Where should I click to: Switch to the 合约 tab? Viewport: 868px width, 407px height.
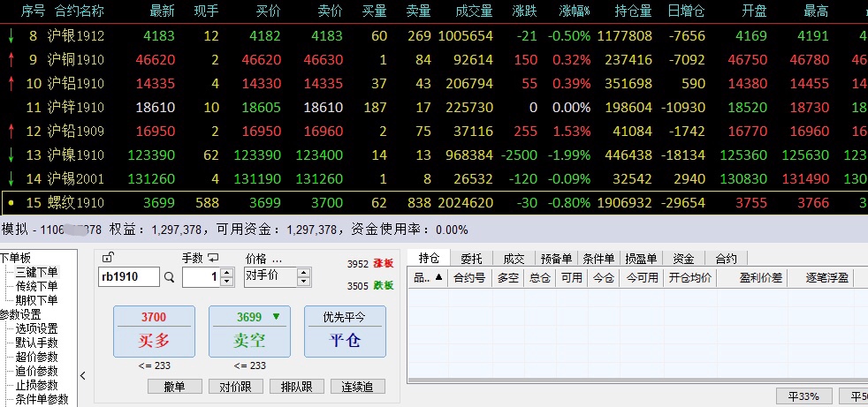(x=727, y=259)
